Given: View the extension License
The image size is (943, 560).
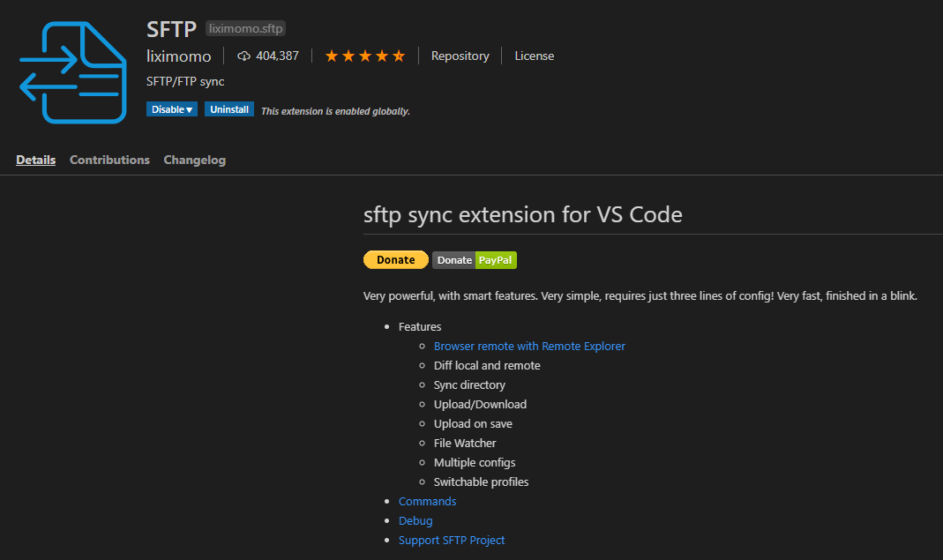Looking at the screenshot, I should click(534, 56).
